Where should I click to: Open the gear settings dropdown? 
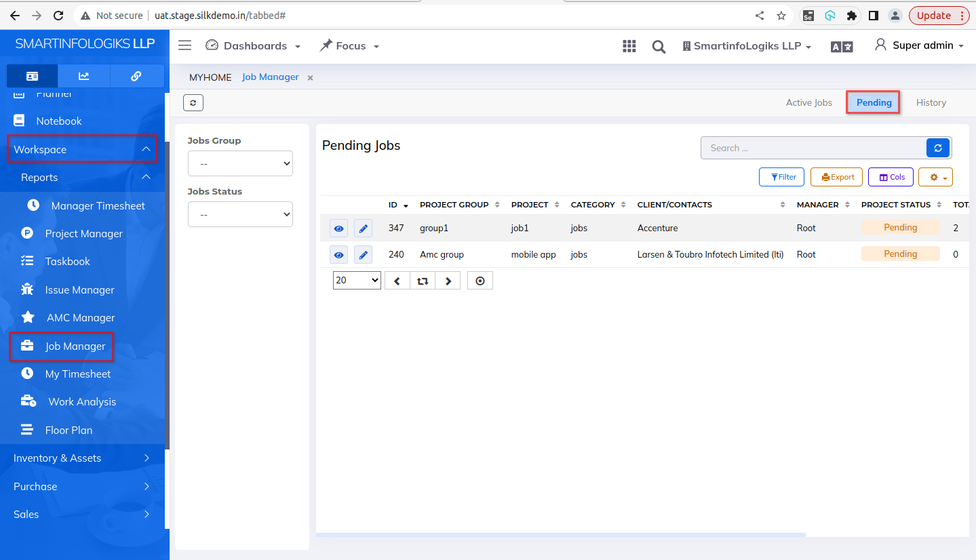point(935,177)
